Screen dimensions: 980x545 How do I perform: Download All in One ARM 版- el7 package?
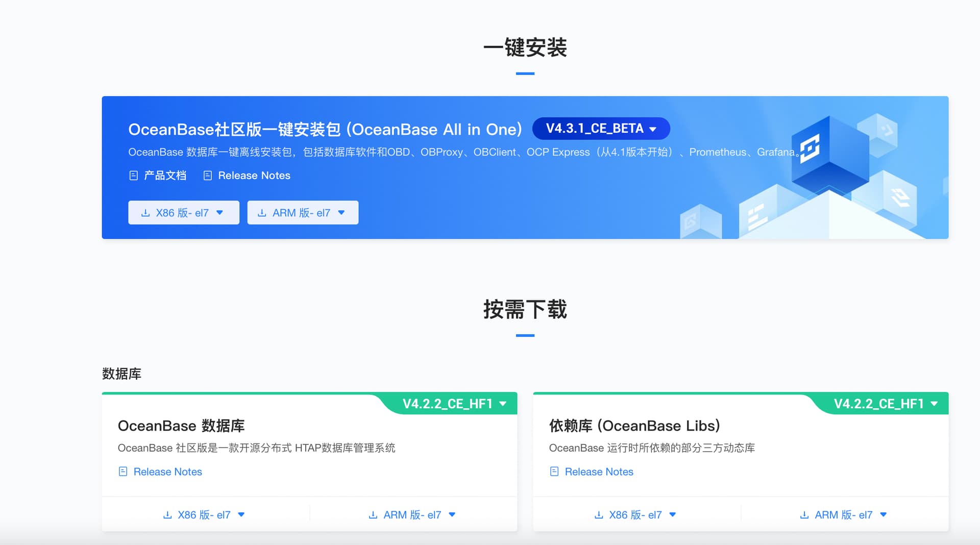(x=303, y=212)
